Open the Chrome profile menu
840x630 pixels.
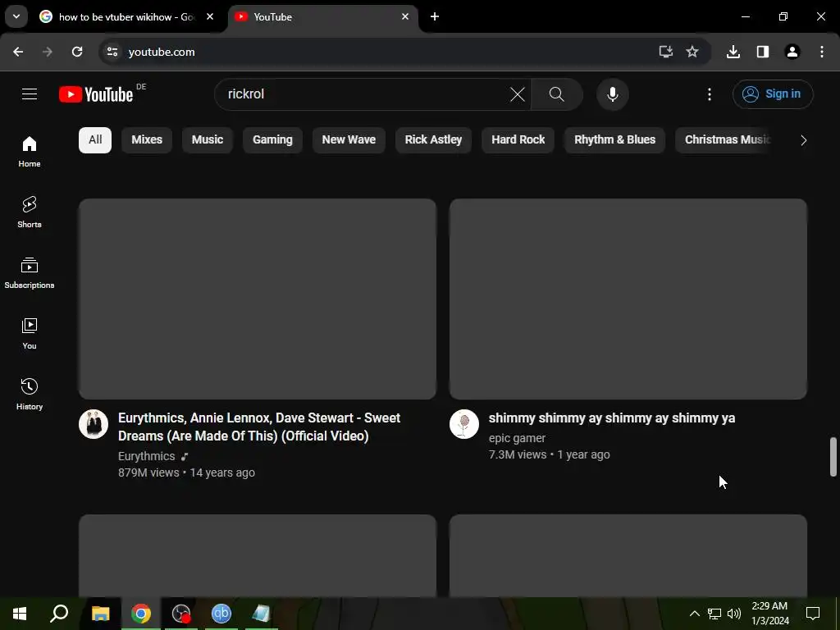click(792, 52)
